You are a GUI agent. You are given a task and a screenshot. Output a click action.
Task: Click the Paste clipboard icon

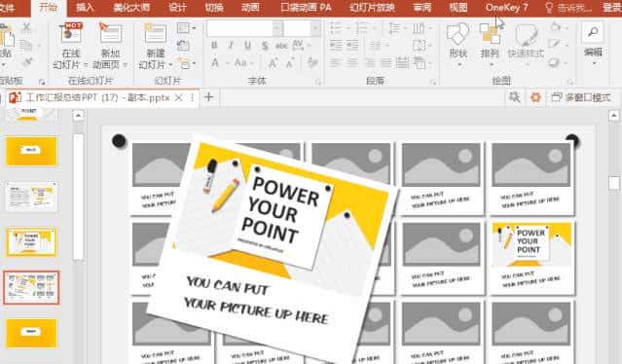(x=6, y=36)
